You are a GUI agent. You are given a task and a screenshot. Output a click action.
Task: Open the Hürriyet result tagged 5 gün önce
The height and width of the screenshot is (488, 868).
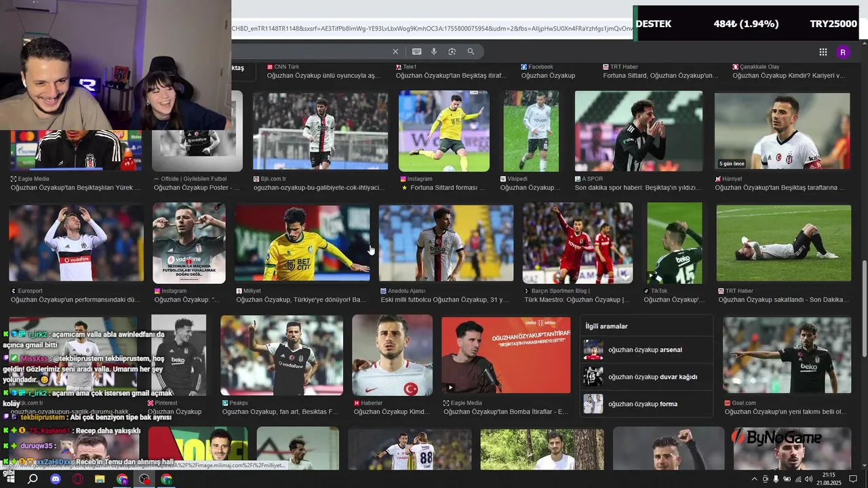(782, 131)
